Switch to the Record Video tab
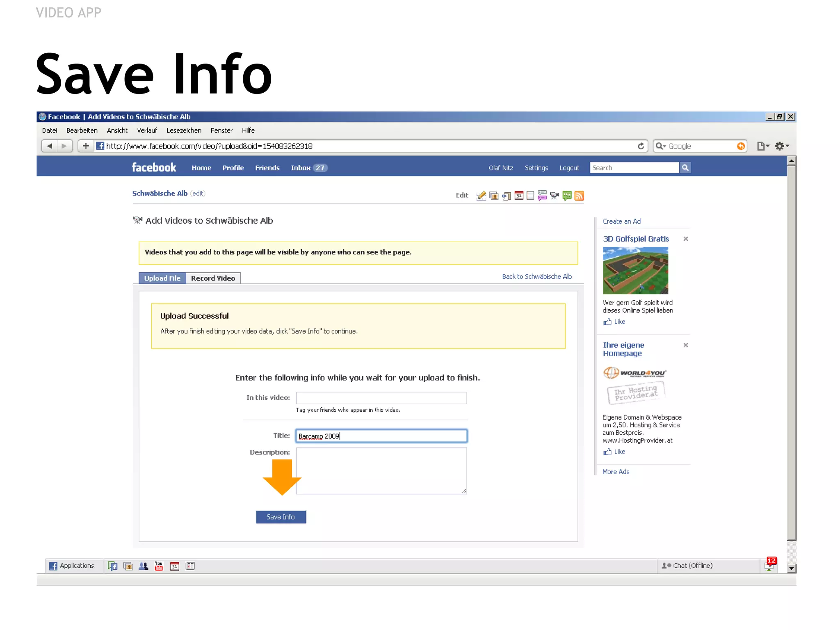840x630 pixels. click(x=213, y=278)
